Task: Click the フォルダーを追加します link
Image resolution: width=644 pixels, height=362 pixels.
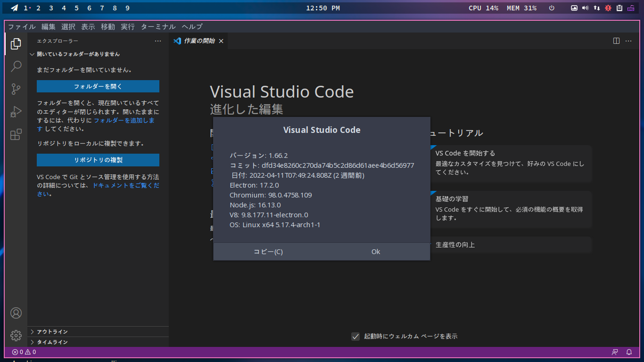Action: [124, 120]
